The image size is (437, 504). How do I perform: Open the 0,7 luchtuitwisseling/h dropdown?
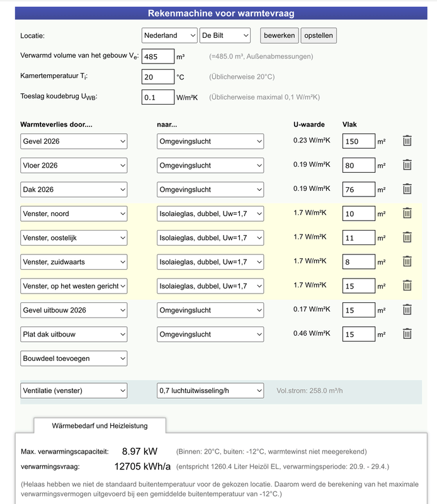point(210,391)
